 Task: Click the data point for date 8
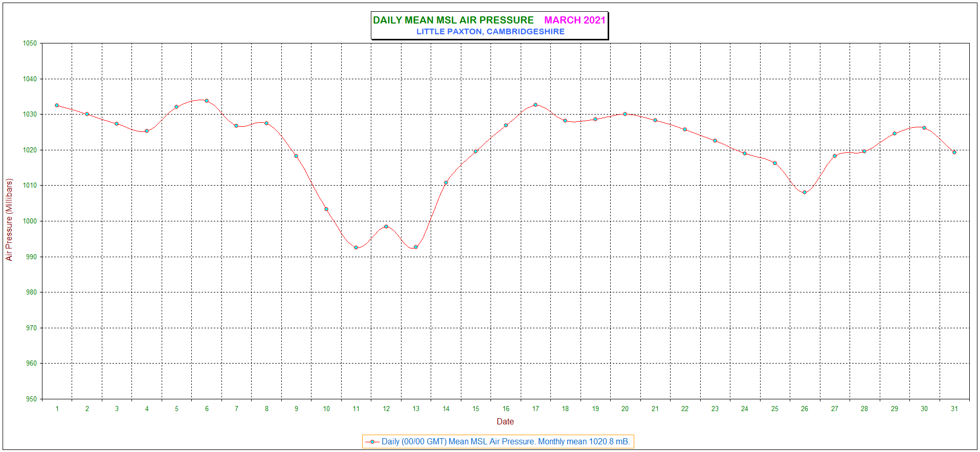point(266,123)
